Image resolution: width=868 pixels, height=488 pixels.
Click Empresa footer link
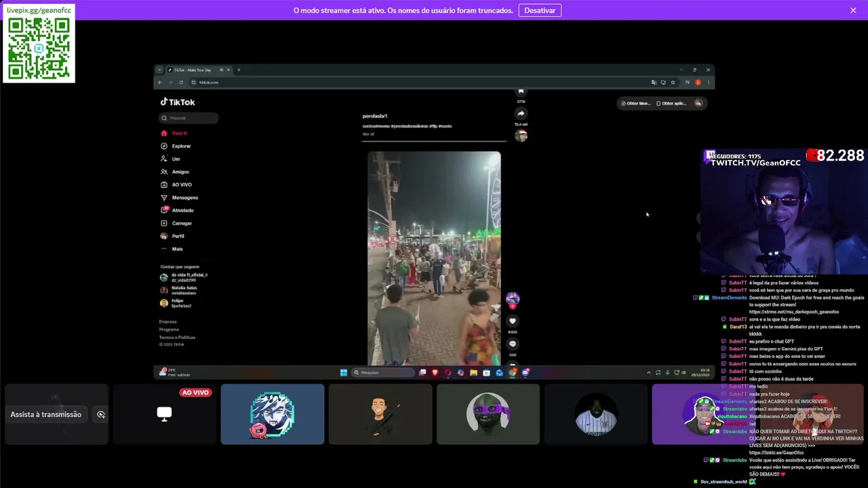(x=168, y=322)
